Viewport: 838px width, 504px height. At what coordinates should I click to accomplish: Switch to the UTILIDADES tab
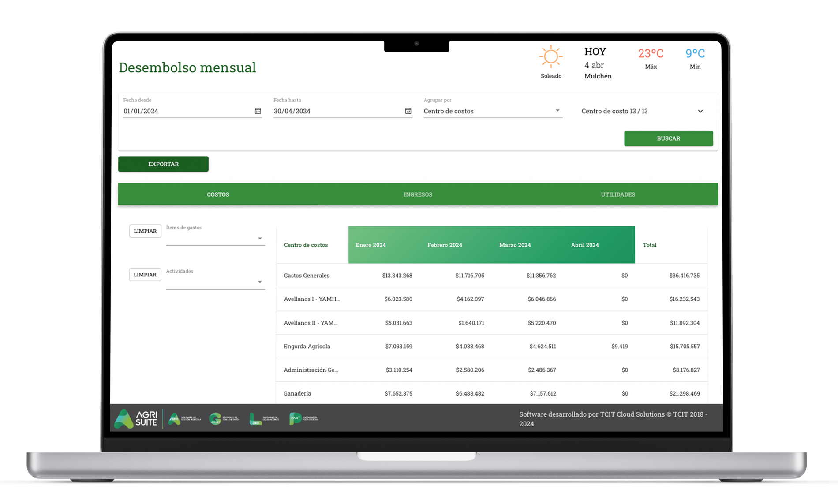click(618, 194)
